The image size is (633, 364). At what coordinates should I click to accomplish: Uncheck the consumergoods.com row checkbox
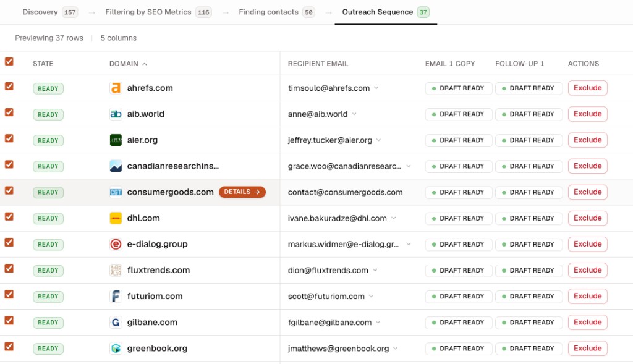(x=9, y=190)
